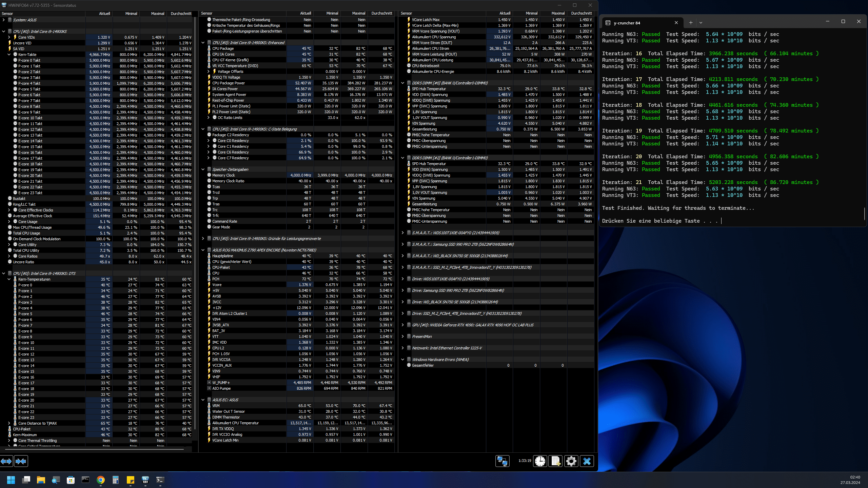Collapse Windows Hardware Errors (WHEA) section
The height and width of the screenshot is (488, 868).
coord(403,360)
